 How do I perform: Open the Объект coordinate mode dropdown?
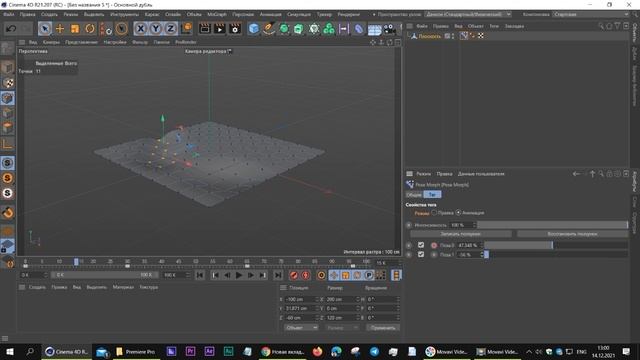click(301, 328)
